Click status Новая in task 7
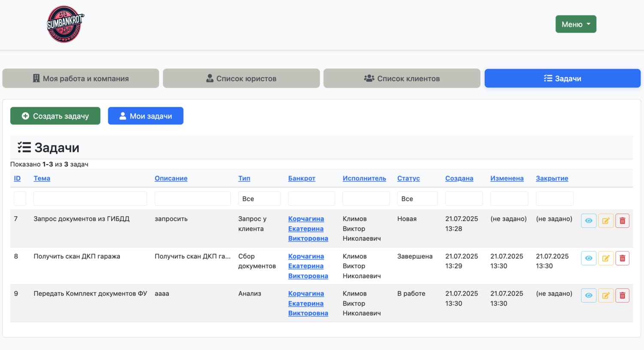This screenshot has height=350, width=644. tap(407, 219)
